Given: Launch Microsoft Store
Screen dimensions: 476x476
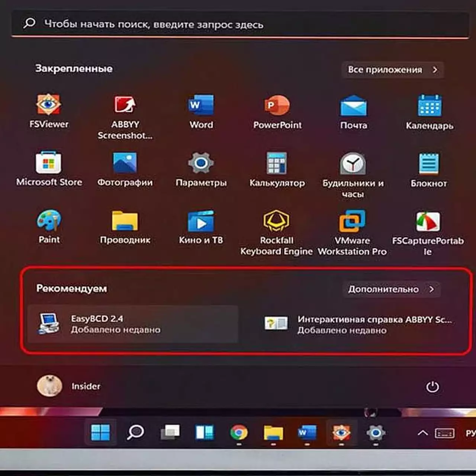Looking at the screenshot, I should pos(49,168).
